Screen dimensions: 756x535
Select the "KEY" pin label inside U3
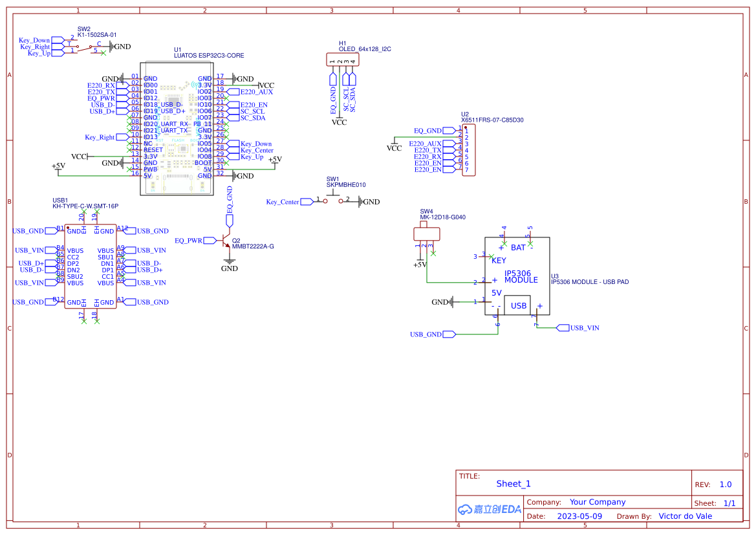(499, 261)
